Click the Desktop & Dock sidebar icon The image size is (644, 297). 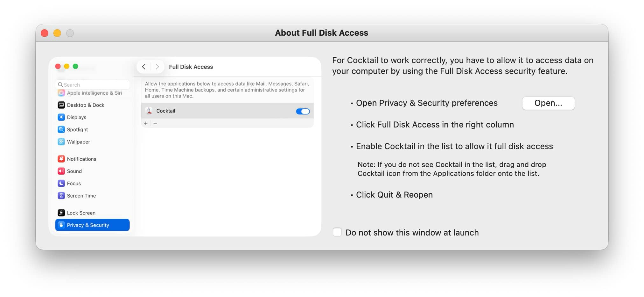(x=61, y=105)
